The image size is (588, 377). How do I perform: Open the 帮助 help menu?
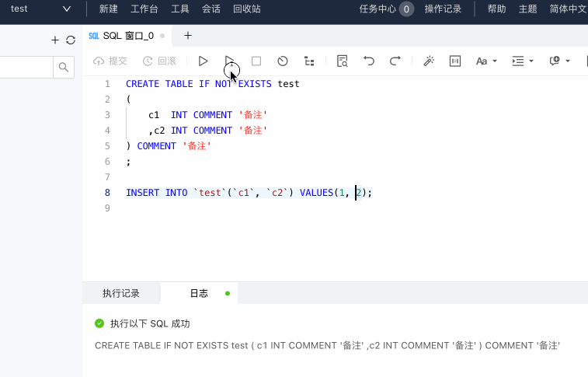(x=496, y=9)
